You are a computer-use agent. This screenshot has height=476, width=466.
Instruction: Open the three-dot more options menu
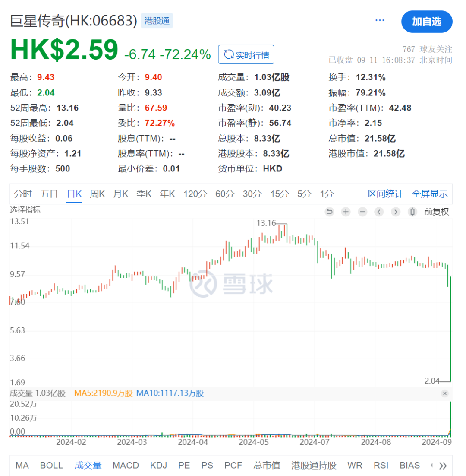(380, 20)
